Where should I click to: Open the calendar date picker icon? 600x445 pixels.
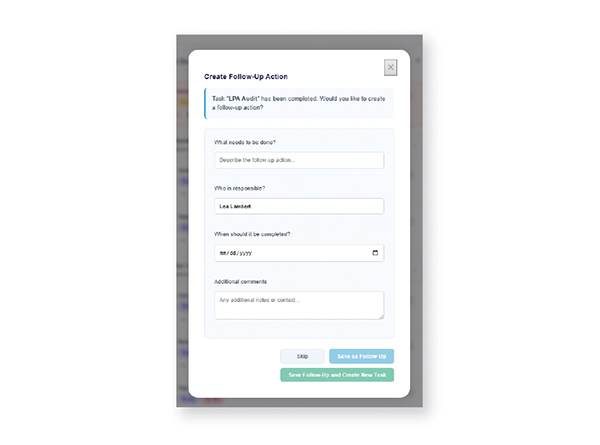point(375,253)
